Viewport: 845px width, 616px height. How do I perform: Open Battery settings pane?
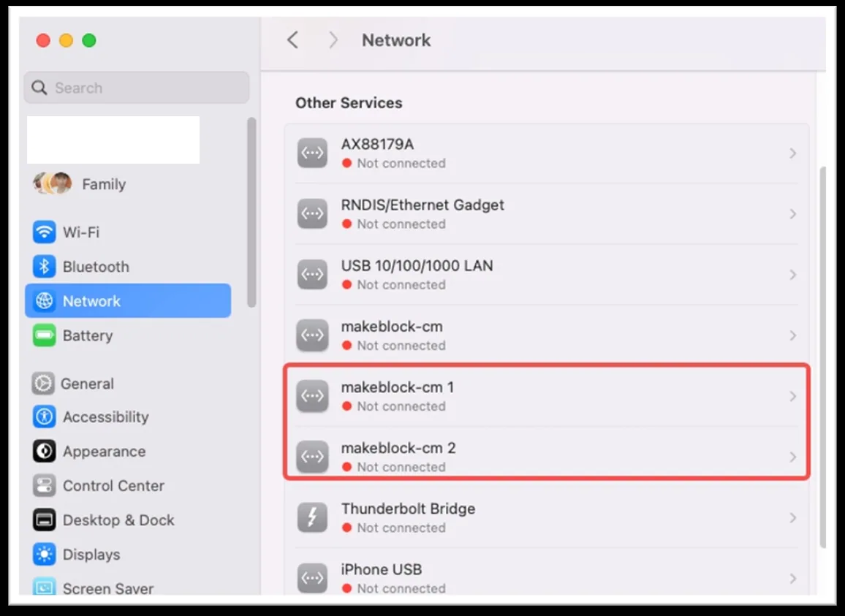[x=128, y=335]
